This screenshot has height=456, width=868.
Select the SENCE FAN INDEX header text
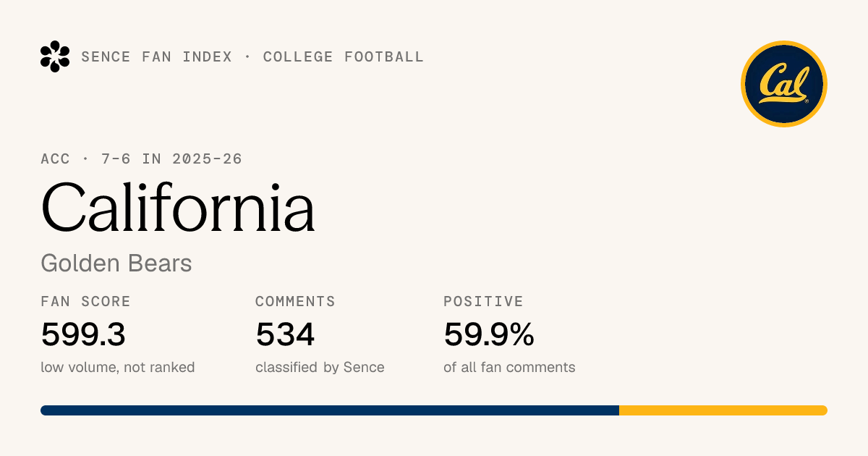156,56
